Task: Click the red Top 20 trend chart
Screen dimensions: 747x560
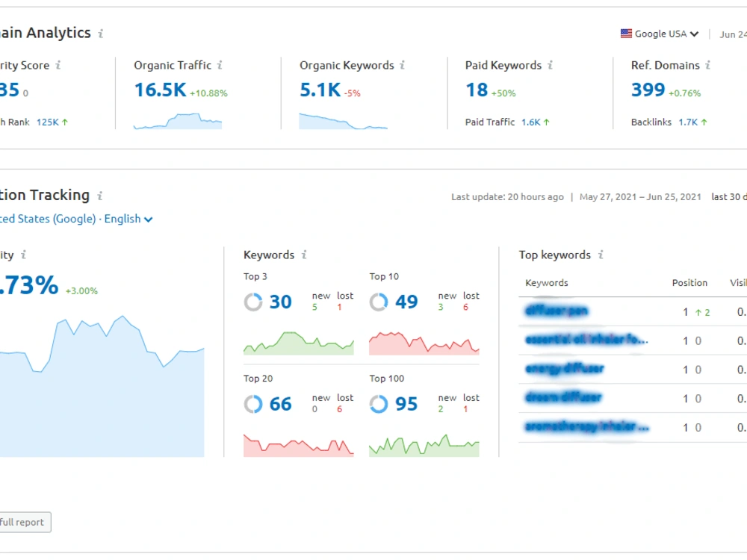Action: pyautogui.click(x=299, y=445)
